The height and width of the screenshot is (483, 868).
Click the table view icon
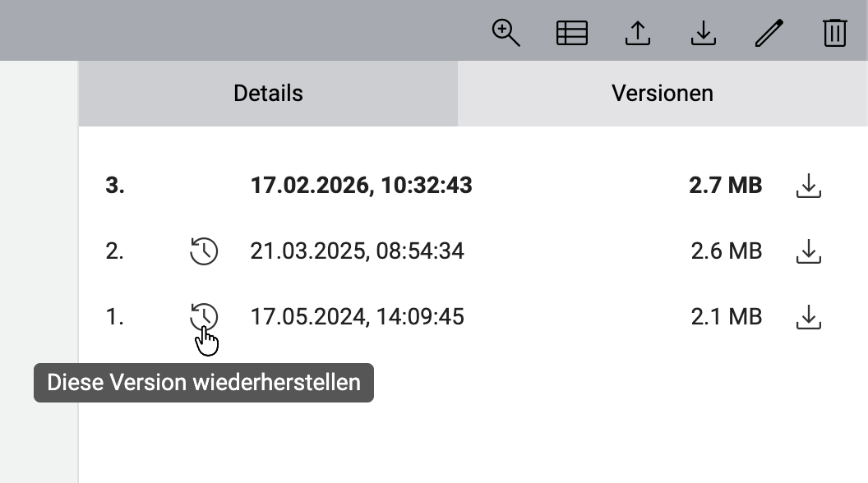[x=571, y=33]
